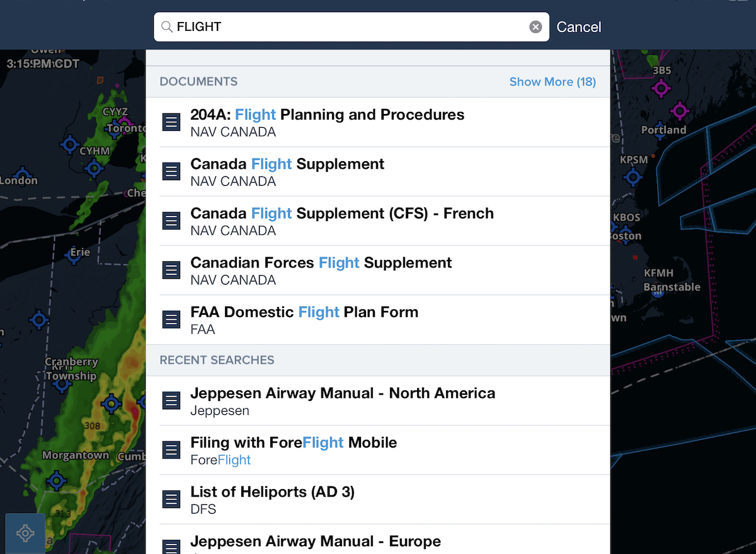756x554 pixels.
Task: Open 204A: Flight Planning and Procedures document
Action: [x=327, y=115]
